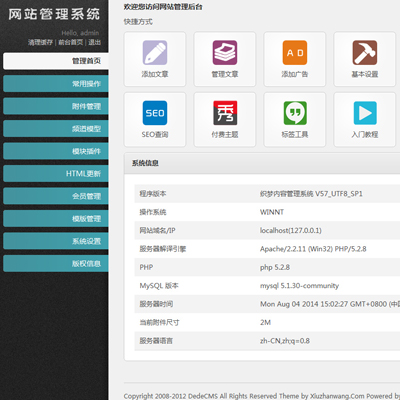Click the MySQL 版本 row label
400x400 pixels.
[159, 286]
